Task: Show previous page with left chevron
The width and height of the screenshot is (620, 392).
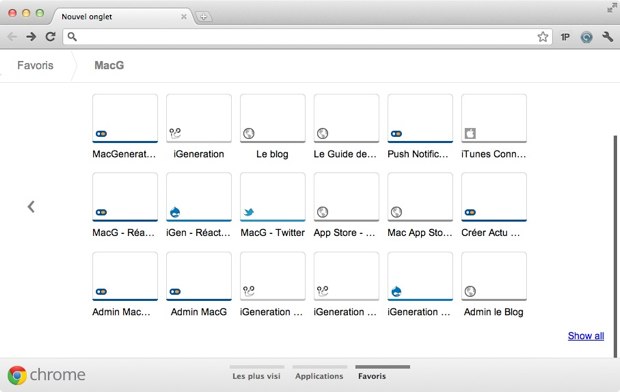Action: point(31,206)
